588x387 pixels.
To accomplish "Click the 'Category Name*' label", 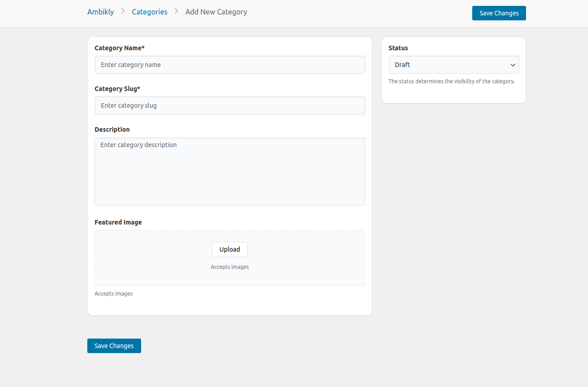I will 119,48.
